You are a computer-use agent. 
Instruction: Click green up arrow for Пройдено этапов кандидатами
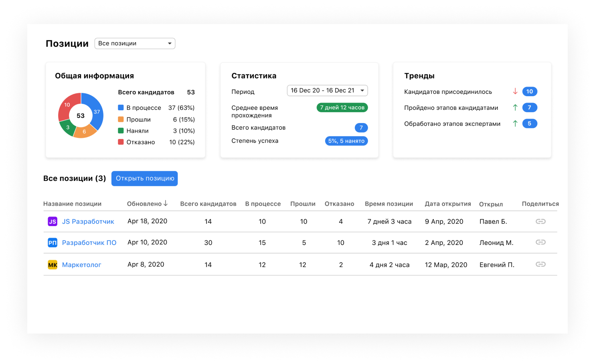515,107
